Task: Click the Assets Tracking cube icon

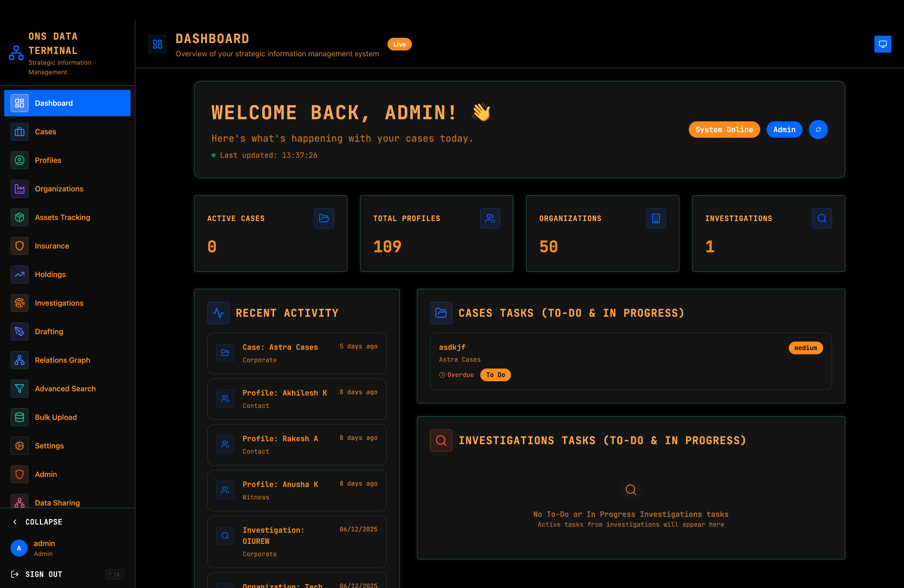Action: click(19, 217)
